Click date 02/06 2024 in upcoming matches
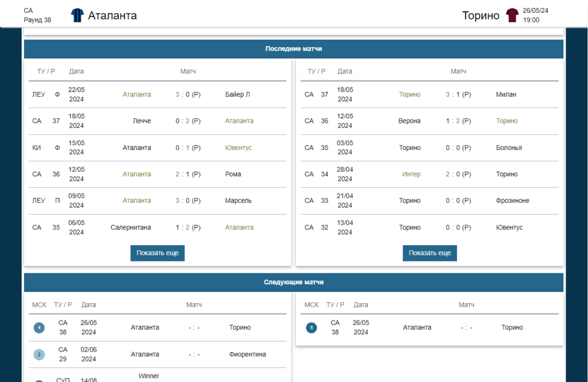The image size is (588, 382). click(88, 354)
